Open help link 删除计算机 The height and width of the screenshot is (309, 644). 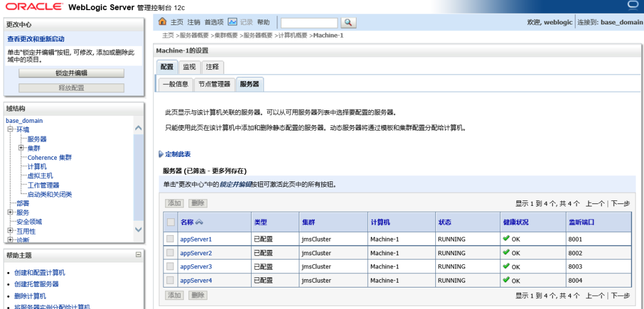tap(30, 296)
